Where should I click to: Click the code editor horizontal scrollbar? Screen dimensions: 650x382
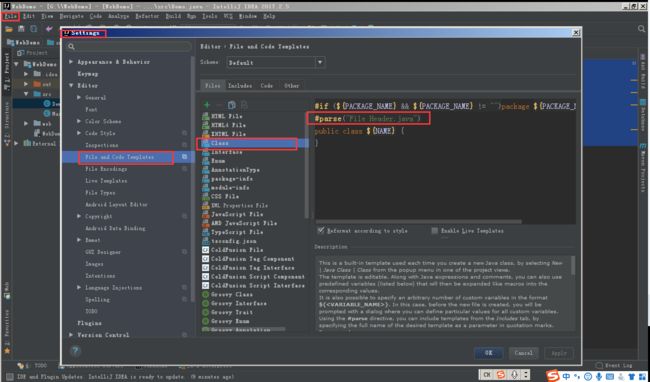click(x=419, y=222)
